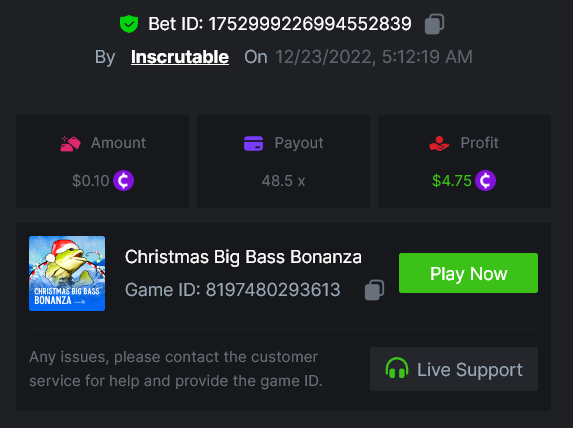Click the Play Now button
This screenshot has width=573, height=428.
[x=468, y=273]
